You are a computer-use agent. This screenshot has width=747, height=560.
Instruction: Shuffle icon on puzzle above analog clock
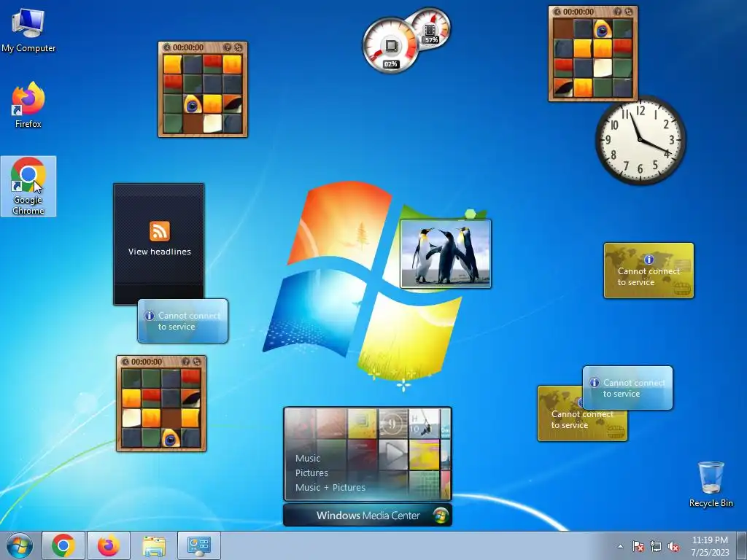(x=628, y=12)
